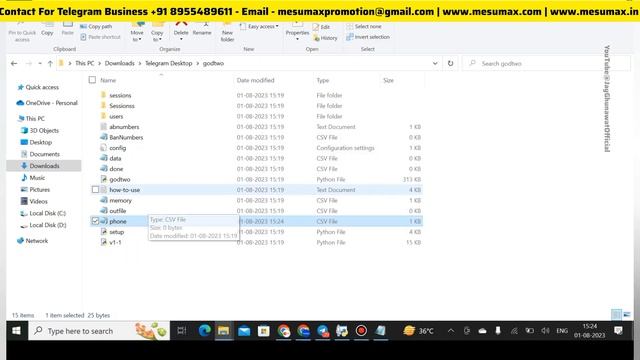Toggle the select-all checkbox in header
The image size is (640, 360).
(92, 80)
